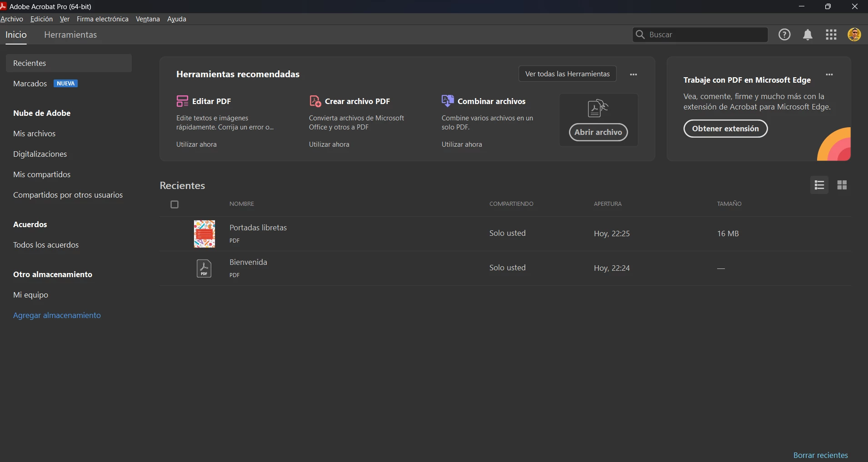The image size is (868, 462).
Task: Click Utilizar ahora under Crear archivo PDF
Action: tap(329, 144)
